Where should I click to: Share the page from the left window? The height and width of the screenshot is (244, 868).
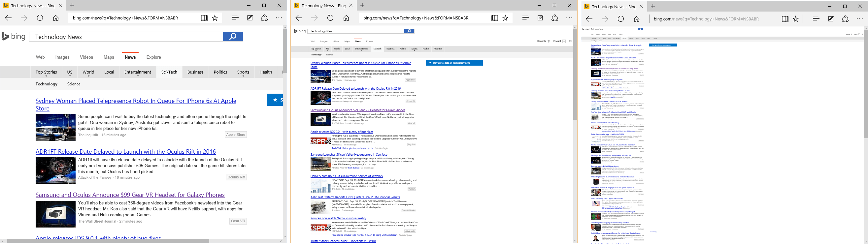pos(264,18)
